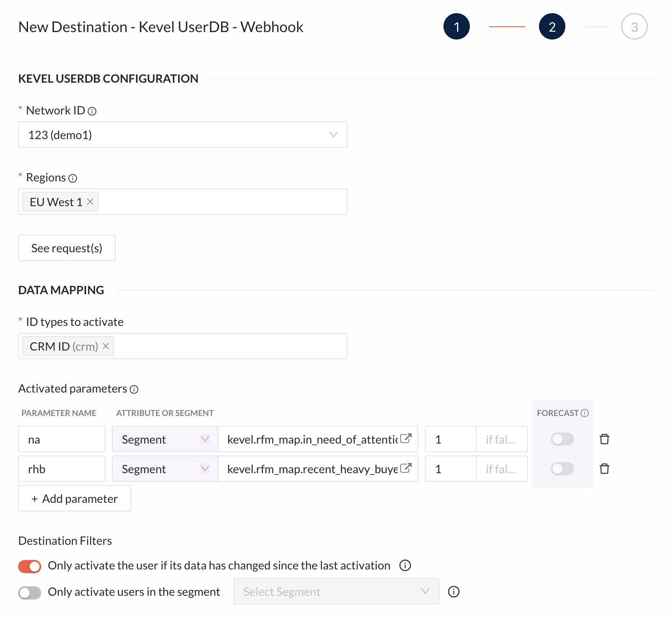The width and height of the screenshot is (672, 618).
Task: Click the ATTRIBUTE OR SEGMENT column header
Action: coord(165,413)
